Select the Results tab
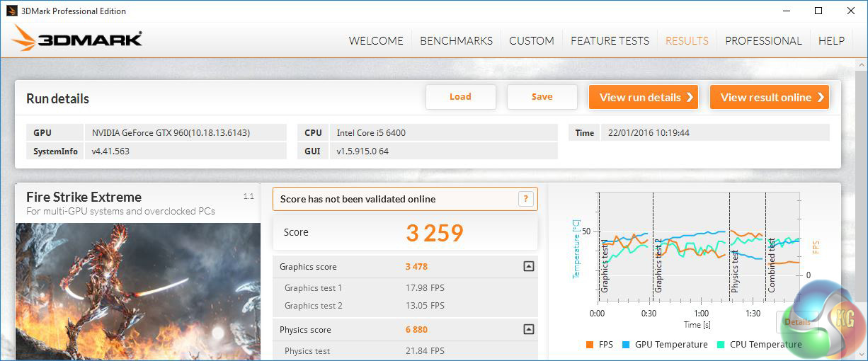This screenshot has width=868, height=361. 687,40
